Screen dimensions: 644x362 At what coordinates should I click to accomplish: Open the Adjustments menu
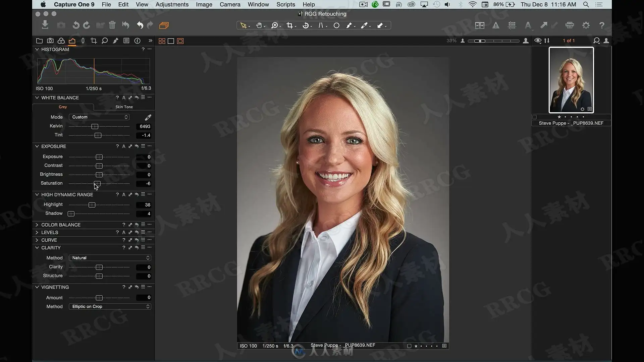tap(172, 4)
